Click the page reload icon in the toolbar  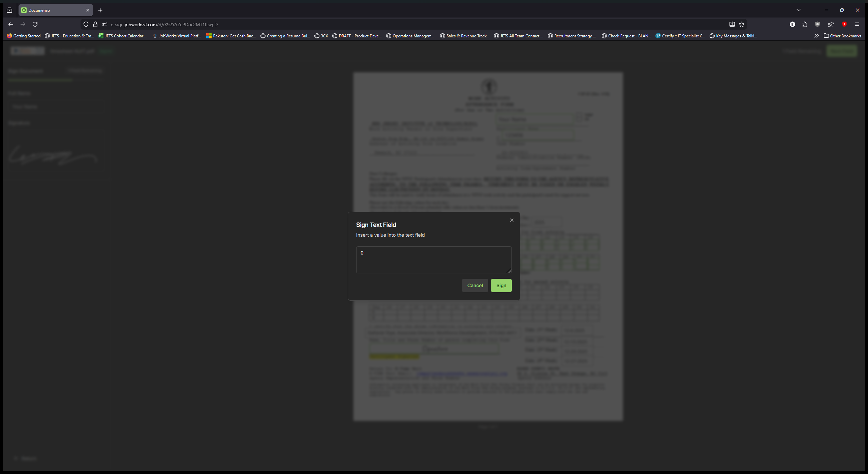tap(35, 24)
